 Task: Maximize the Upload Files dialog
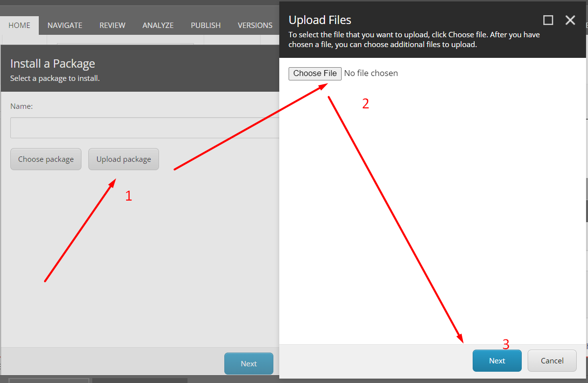pos(548,20)
